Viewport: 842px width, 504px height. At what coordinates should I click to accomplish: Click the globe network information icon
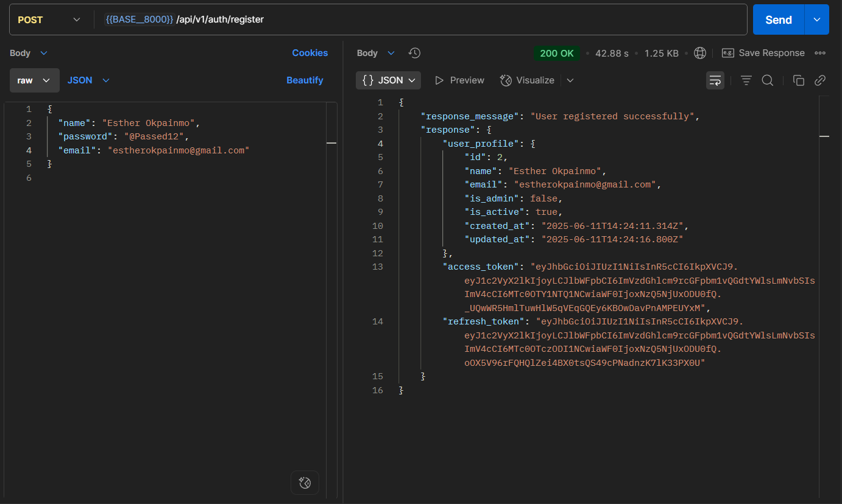tap(700, 53)
